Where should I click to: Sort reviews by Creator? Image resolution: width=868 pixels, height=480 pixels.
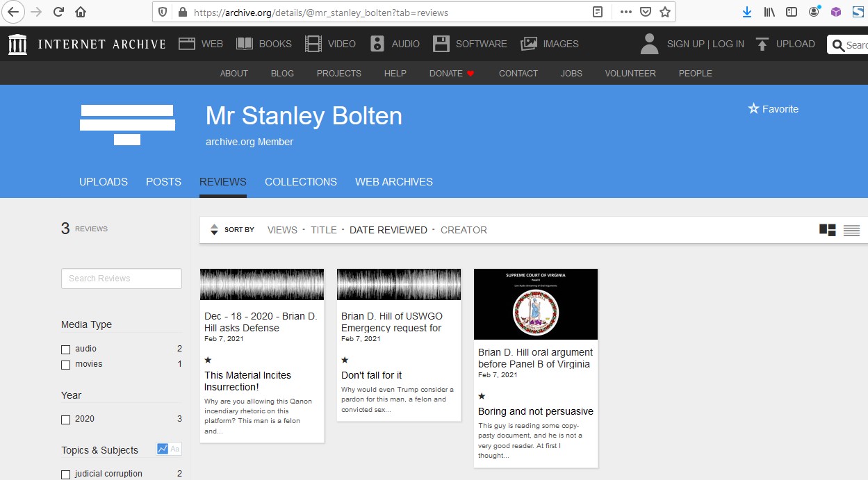point(464,230)
